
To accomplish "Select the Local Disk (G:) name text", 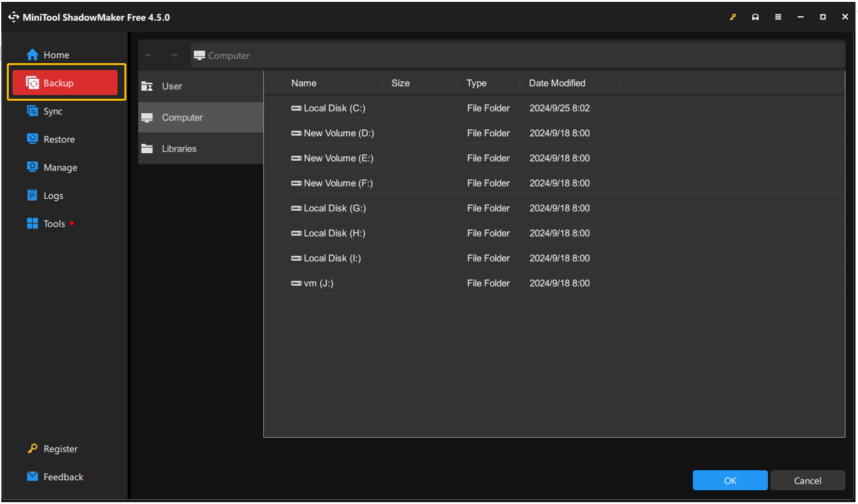I will pyautogui.click(x=335, y=208).
